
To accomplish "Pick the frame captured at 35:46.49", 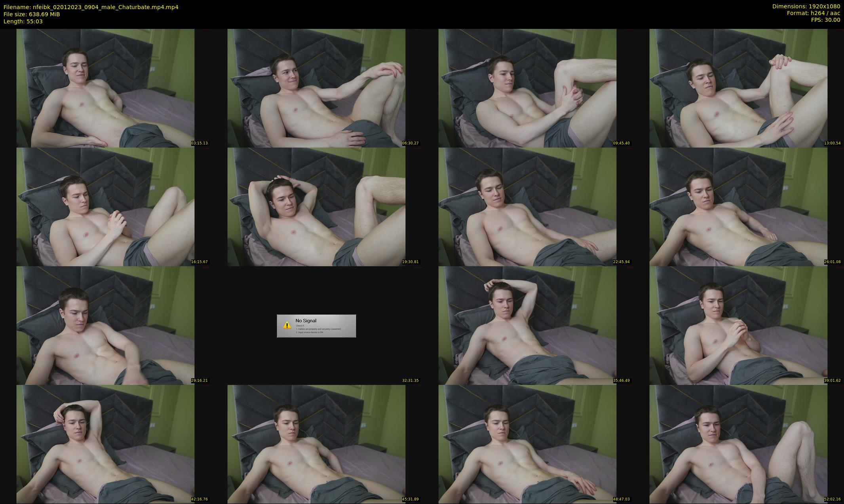I will point(527,325).
